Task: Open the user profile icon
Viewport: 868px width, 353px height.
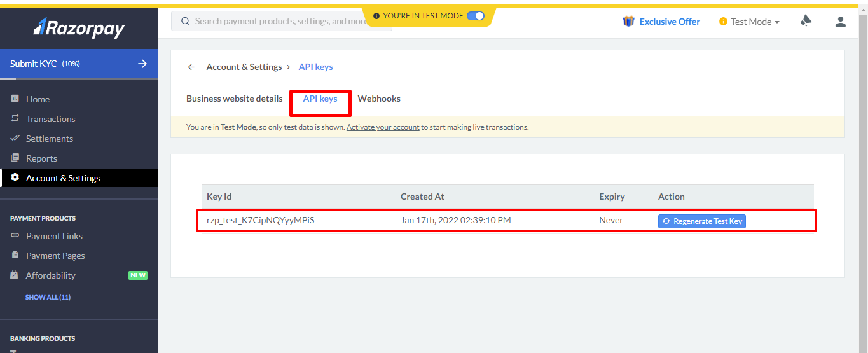Action: tap(840, 22)
